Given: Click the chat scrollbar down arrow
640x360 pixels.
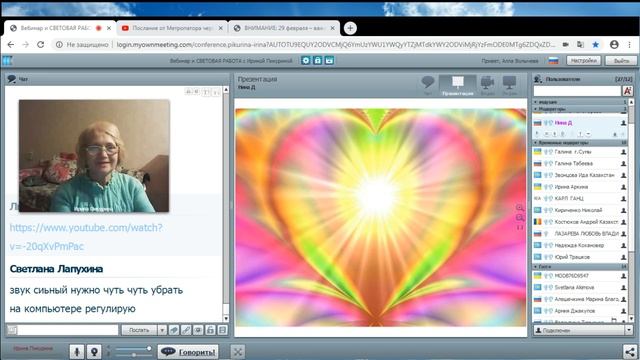Looking at the screenshot, I should point(226,318).
